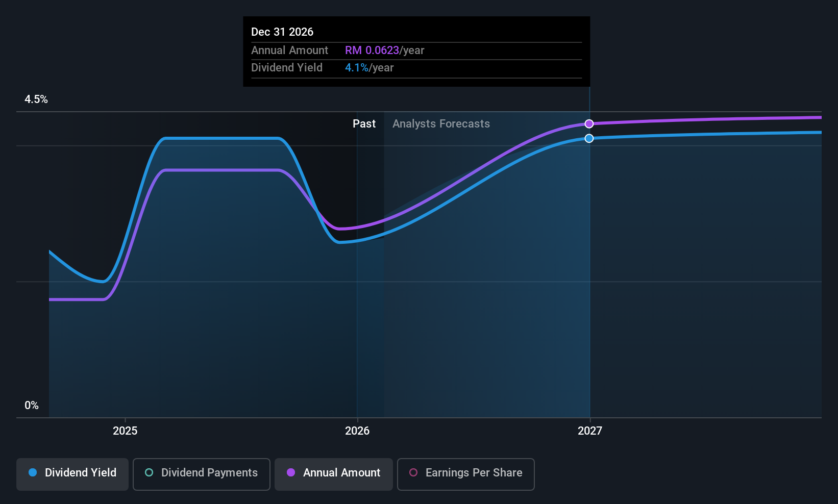Image resolution: width=838 pixels, height=504 pixels.
Task: Toggle the Annual Amount legend series
Action: point(334,474)
